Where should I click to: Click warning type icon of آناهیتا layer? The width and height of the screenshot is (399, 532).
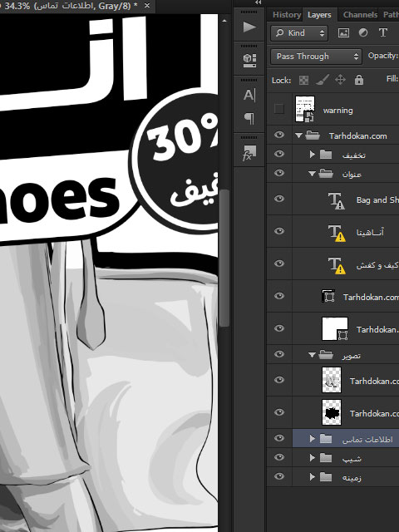[x=336, y=233]
